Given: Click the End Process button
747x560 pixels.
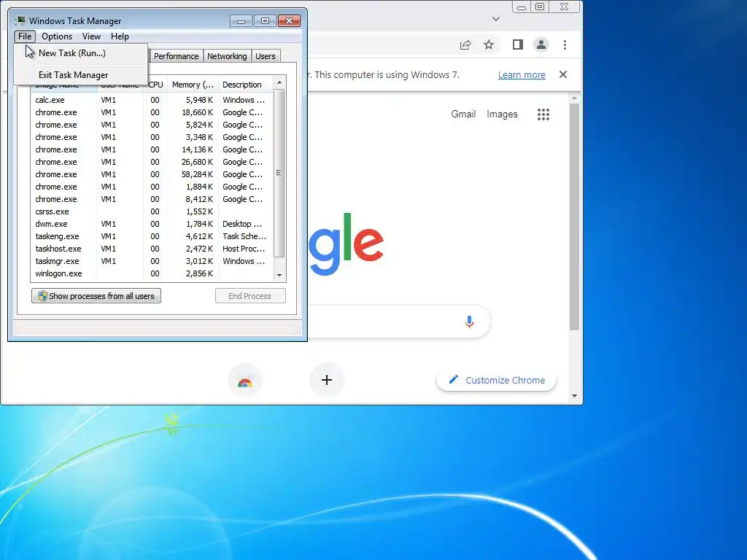Looking at the screenshot, I should point(250,296).
